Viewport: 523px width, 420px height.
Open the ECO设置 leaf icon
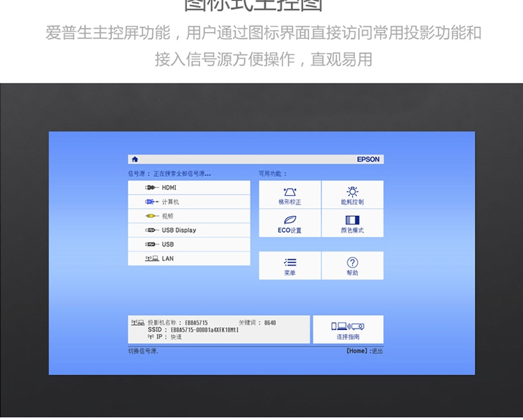289,224
